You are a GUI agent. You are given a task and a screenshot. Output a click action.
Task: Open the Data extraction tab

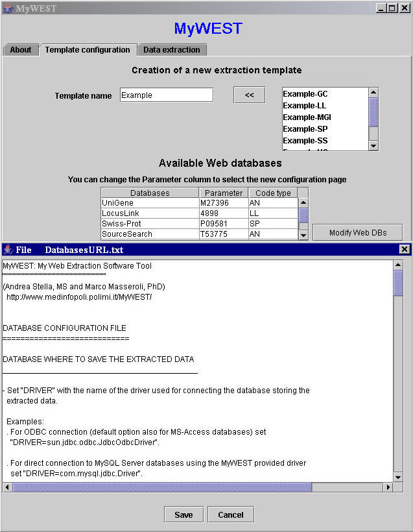click(x=172, y=50)
